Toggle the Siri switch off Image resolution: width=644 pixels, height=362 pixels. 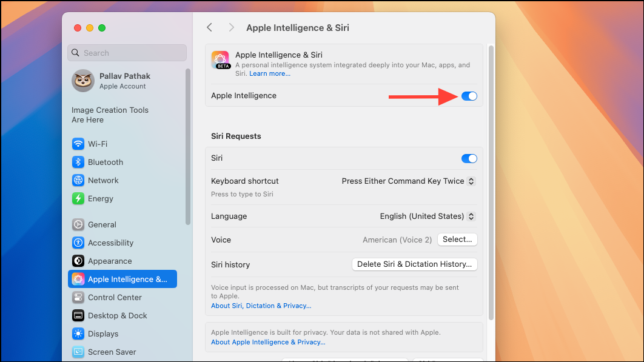click(x=469, y=159)
